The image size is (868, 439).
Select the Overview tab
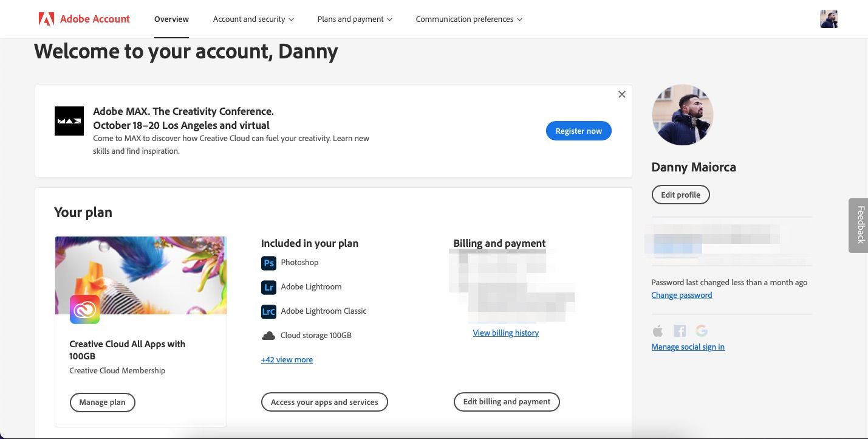tap(171, 19)
